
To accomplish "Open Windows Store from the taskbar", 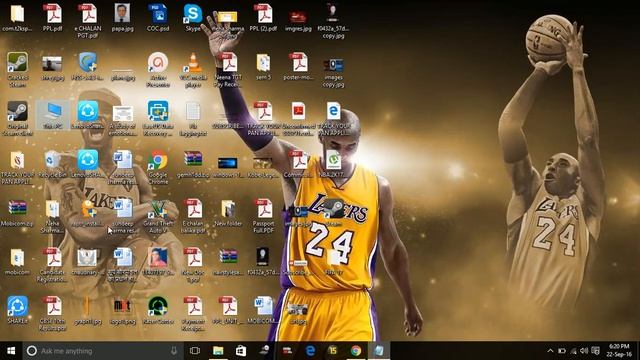I will click(241, 351).
